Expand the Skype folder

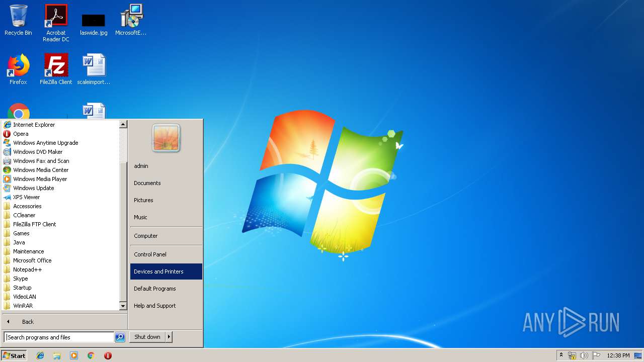[60, 279]
